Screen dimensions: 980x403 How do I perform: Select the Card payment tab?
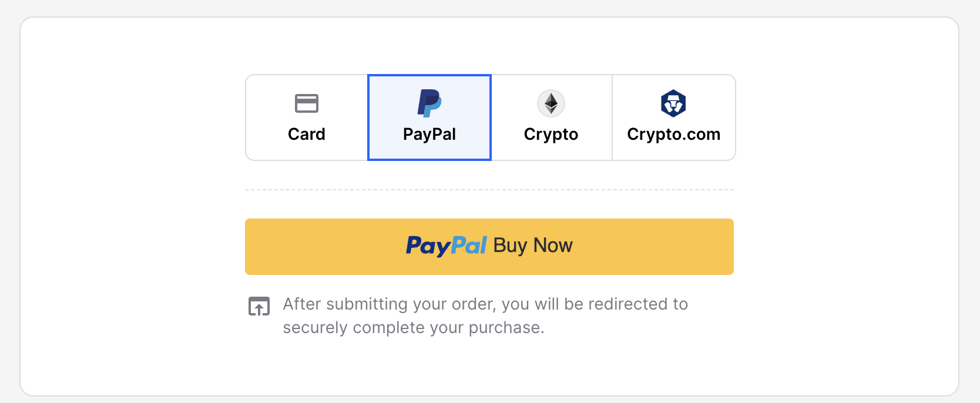click(x=307, y=117)
